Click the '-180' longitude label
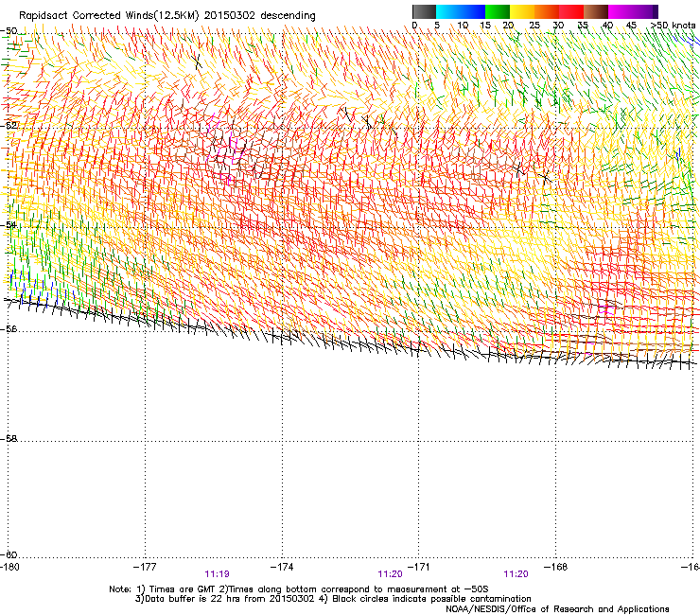Image resolution: width=700 pixels, height=615 pixels. [x=9, y=567]
